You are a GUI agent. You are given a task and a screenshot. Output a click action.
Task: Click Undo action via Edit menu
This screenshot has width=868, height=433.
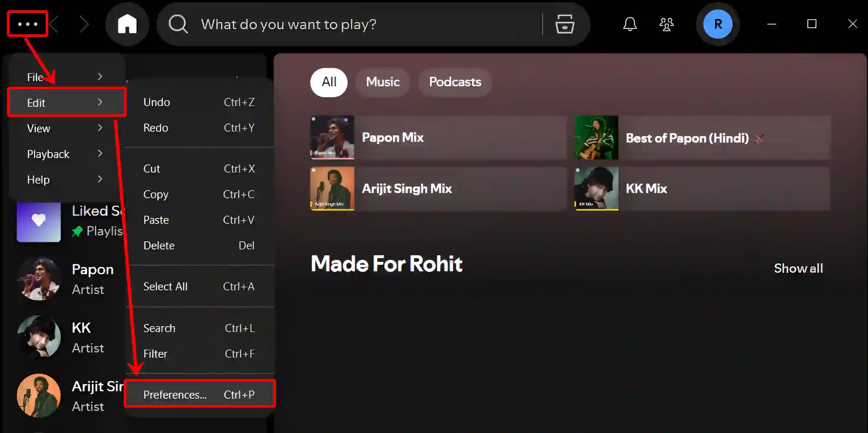pos(157,102)
